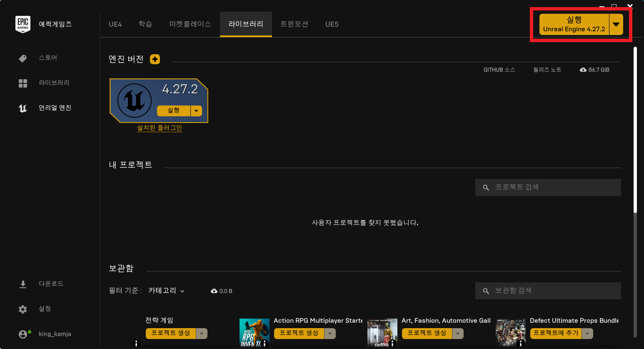Switch to the UE4 tab
The height and width of the screenshot is (349, 644).
(115, 24)
